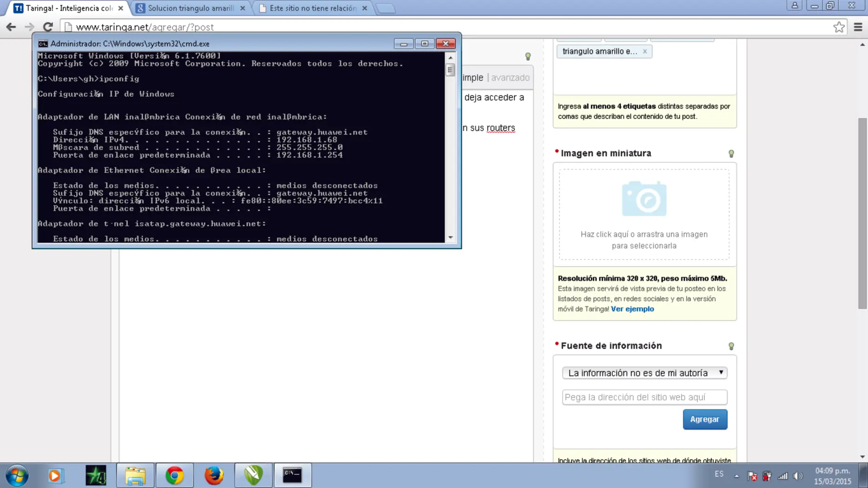Close the Taringa! browser tab
868x488 pixels.
(121, 8)
